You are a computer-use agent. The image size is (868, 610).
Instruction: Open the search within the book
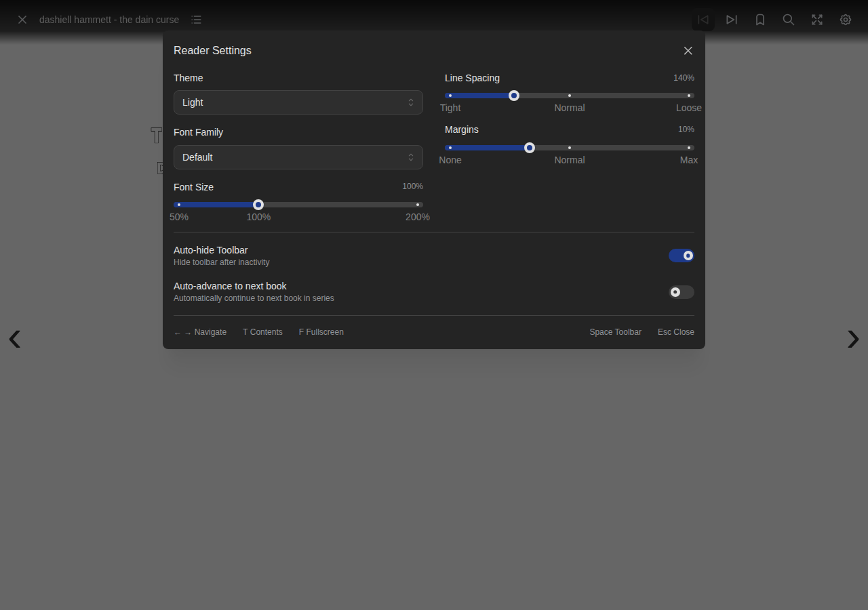(x=789, y=20)
